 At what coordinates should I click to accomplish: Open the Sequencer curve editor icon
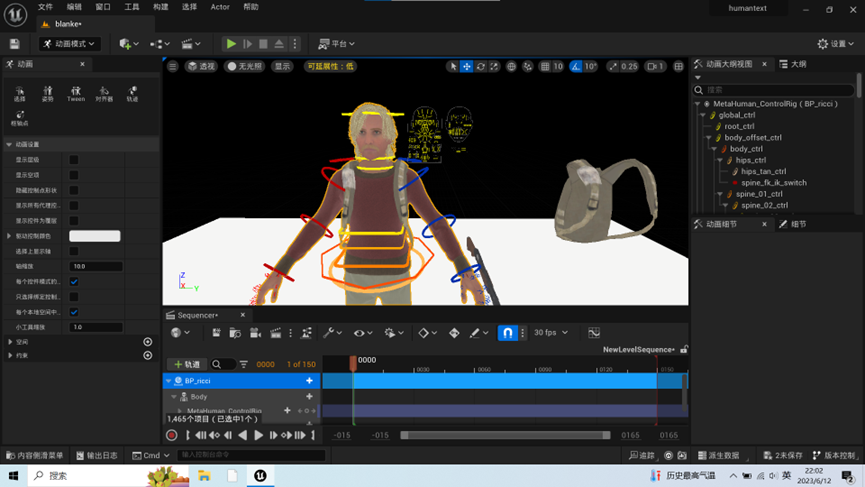(x=594, y=333)
